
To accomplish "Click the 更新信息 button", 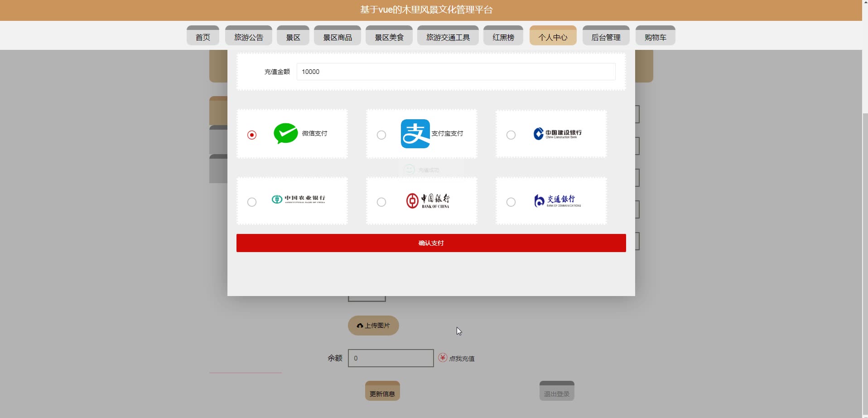I will pyautogui.click(x=382, y=391).
